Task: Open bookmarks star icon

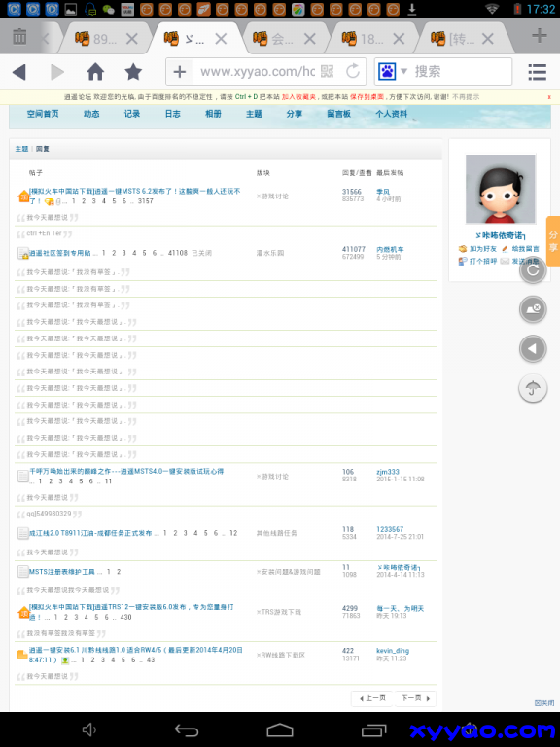Action: pyautogui.click(x=133, y=72)
